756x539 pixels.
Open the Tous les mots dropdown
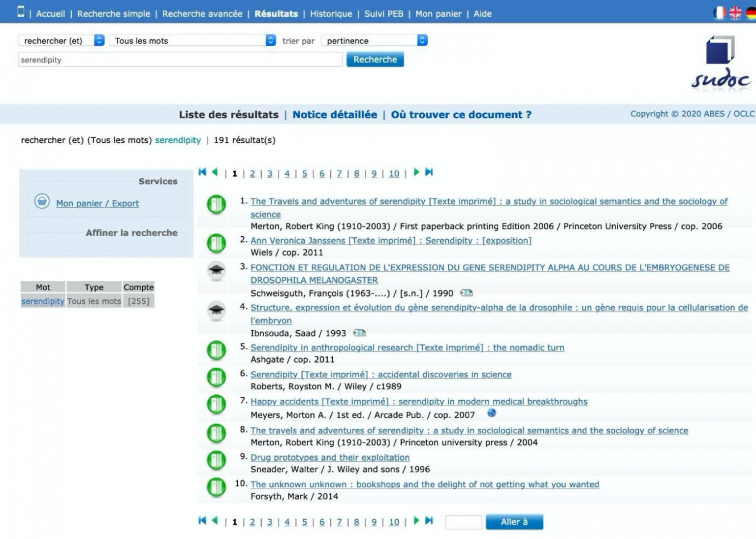191,40
